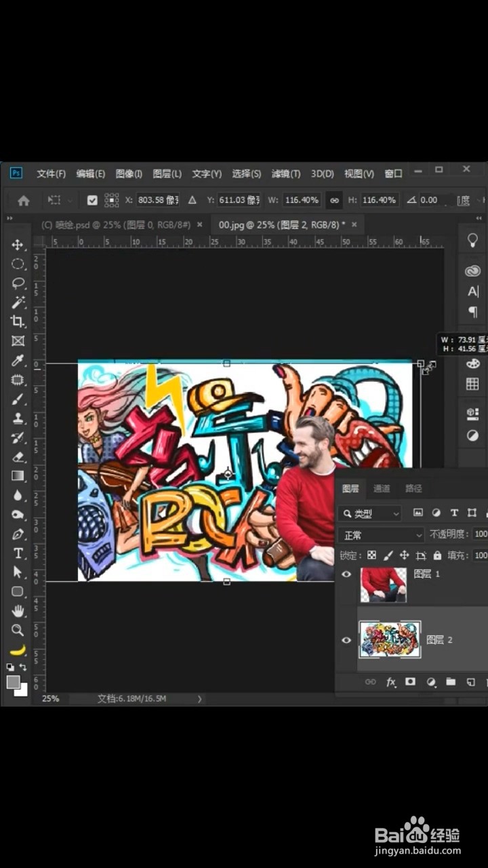Select the Blur drop tool
The width and height of the screenshot is (488, 868).
click(18, 495)
